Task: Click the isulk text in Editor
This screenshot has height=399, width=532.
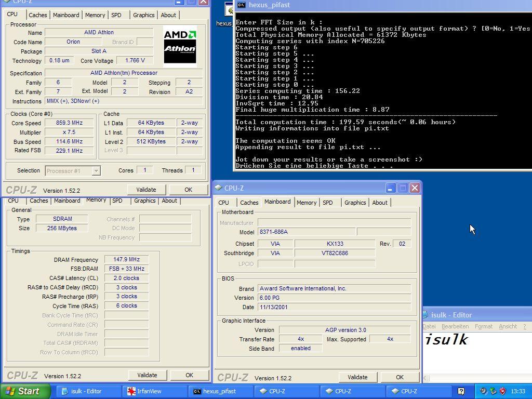Action: coord(446,340)
